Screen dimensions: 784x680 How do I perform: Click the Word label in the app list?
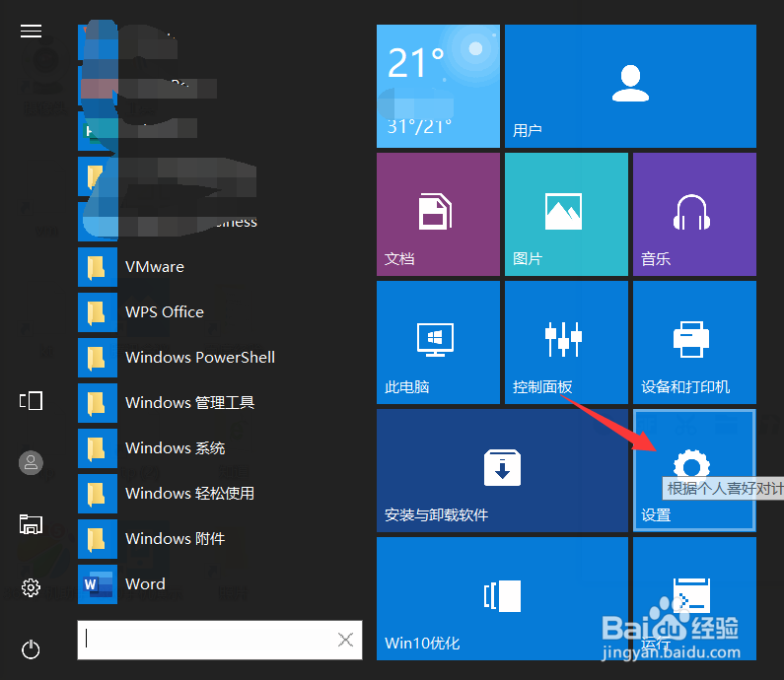145,584
